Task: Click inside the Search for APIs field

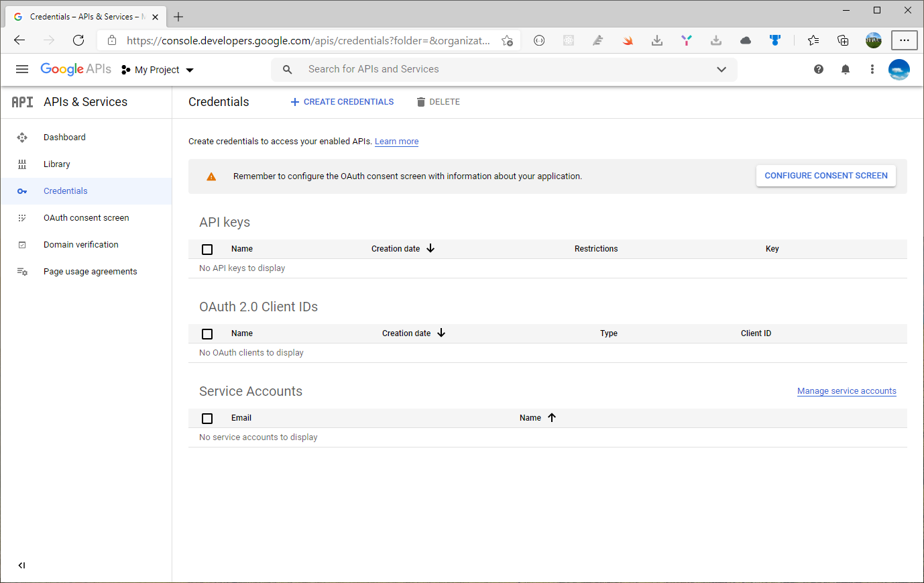Action: click(x=402, y=69)
